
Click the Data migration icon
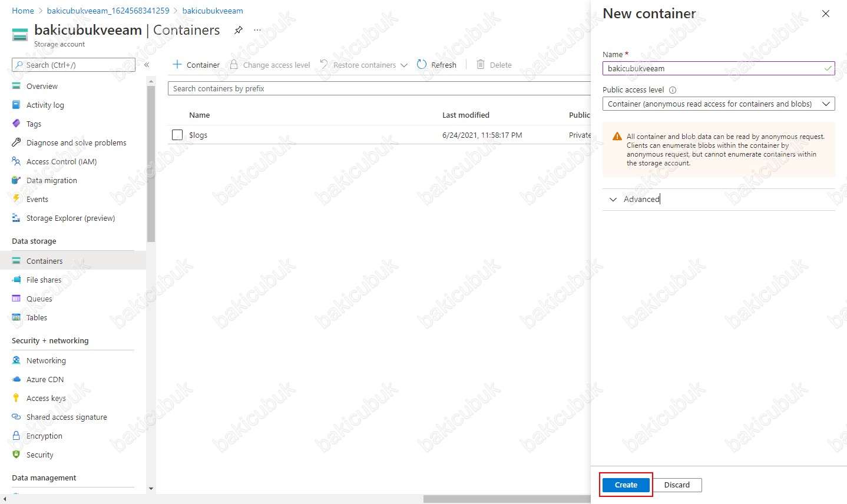coord(16,180)
